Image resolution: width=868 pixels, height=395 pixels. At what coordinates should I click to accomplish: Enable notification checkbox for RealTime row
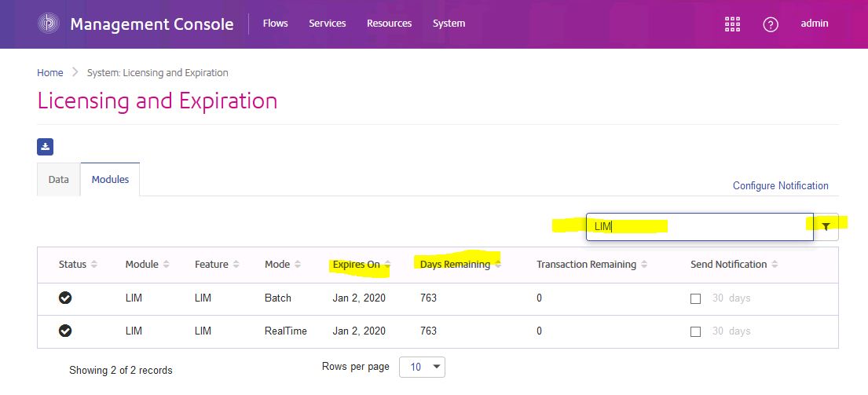(695, 331)
